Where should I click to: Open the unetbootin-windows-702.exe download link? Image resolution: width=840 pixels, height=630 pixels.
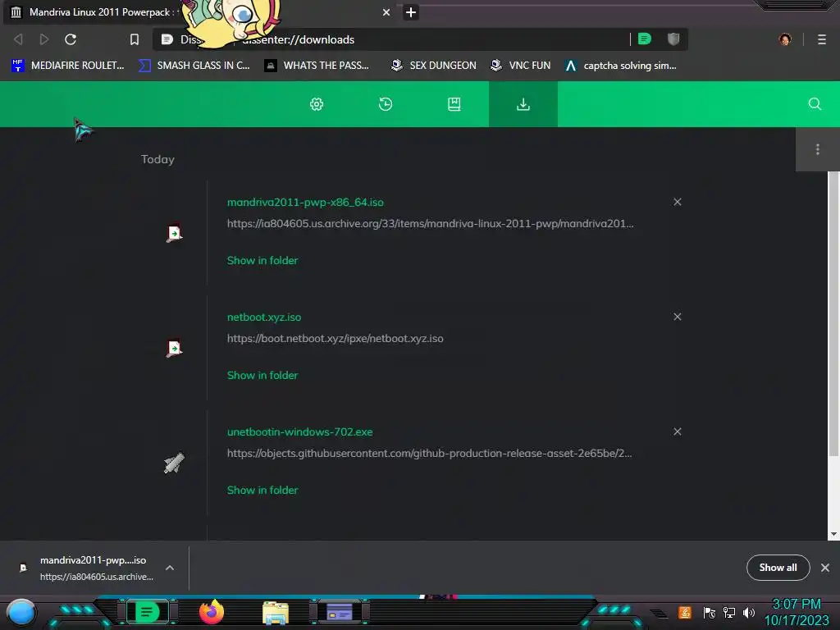pos(300,431)
